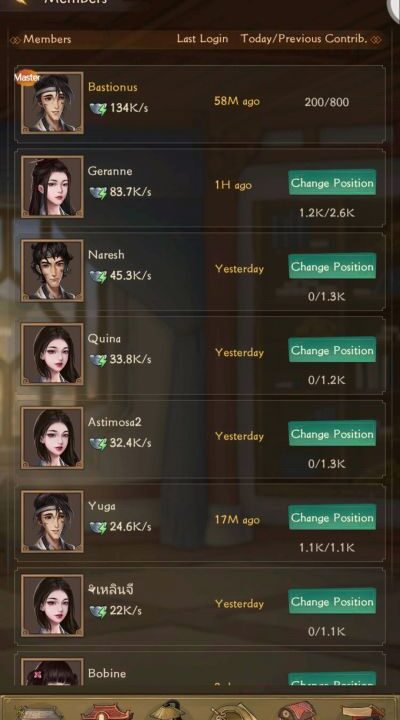Viewport: 400px width, 720px height.
Task: Open Bastionus's avatar portrait
Action: (52, 103)
